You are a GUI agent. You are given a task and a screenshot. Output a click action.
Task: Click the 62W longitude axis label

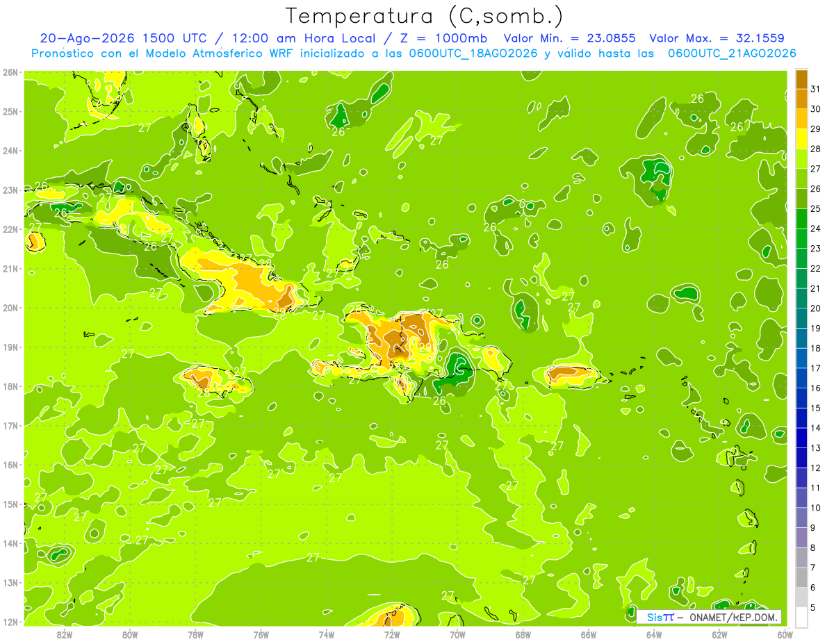point(719,634)
